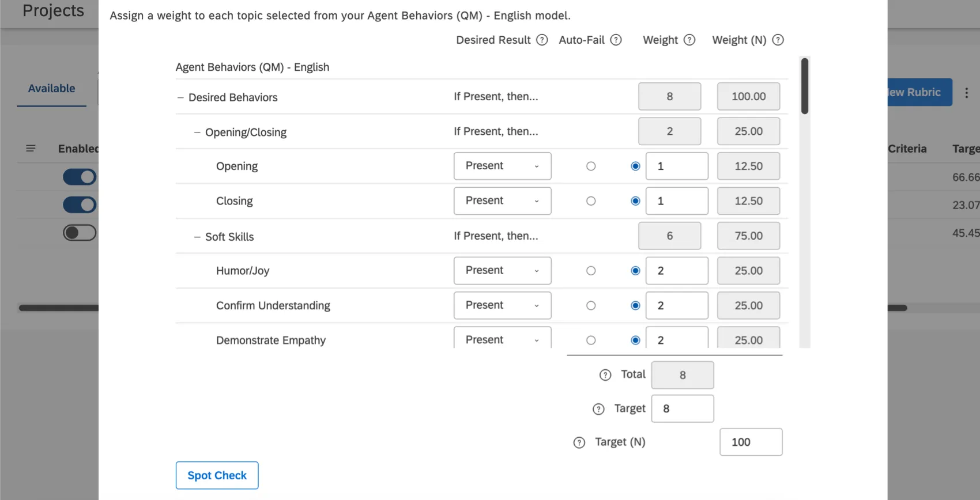Click the Humor/Joy weight input field
The image size is (980, 500).
click(677, 271)
